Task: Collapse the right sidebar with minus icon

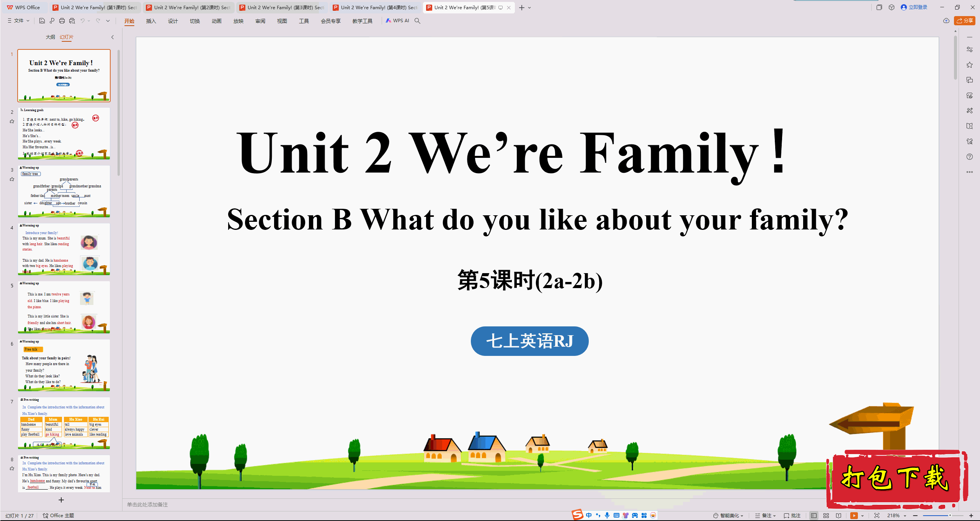Action: coord(970,37)
